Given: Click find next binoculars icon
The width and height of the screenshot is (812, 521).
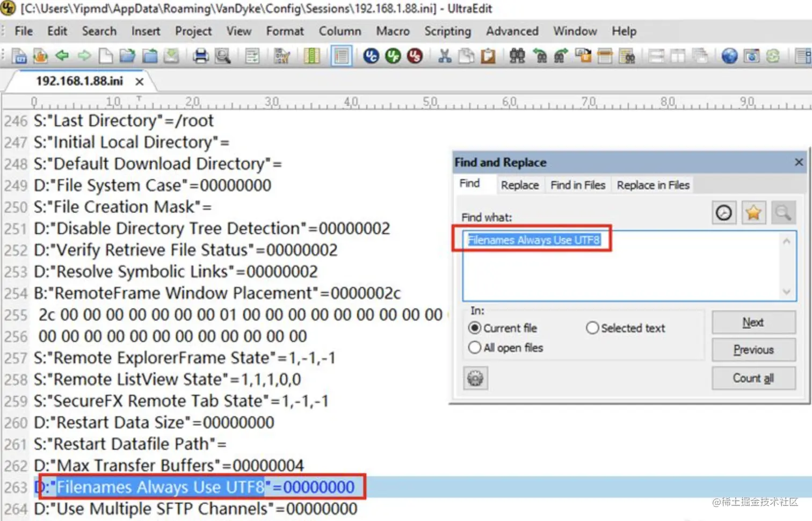Looking at the screenshot, I should click(561, 55).
